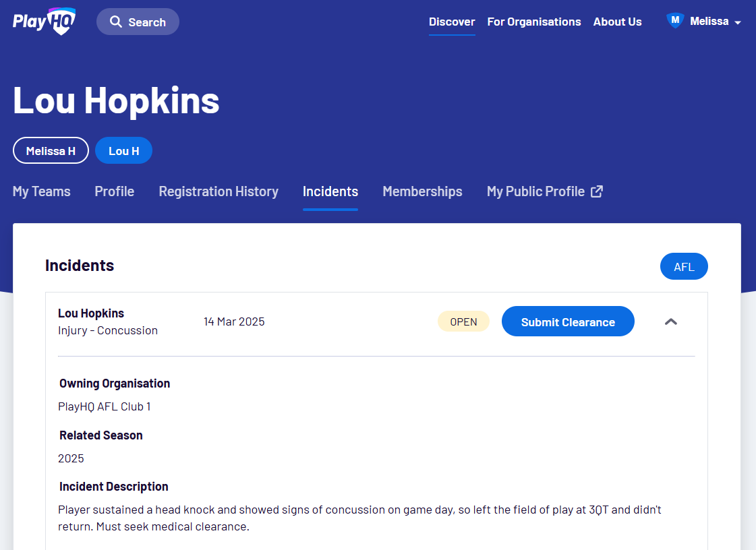Go to the Profile tab

pyautogui.click(x=114, y=191)
